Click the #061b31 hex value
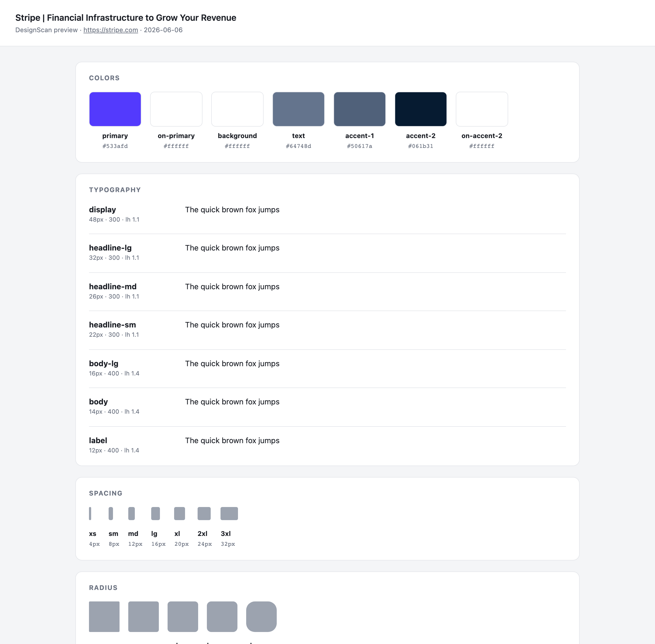 coord(421,146)
